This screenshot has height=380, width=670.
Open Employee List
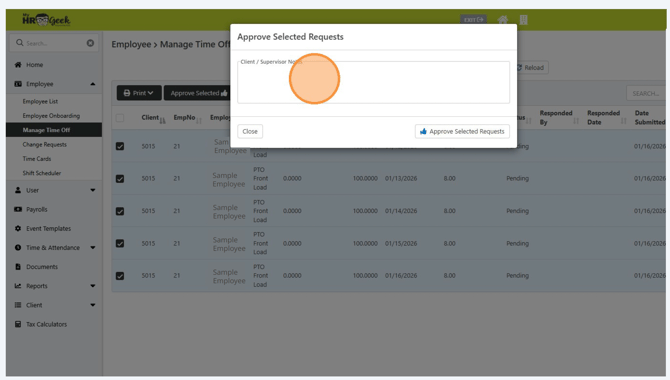point(40,101)
